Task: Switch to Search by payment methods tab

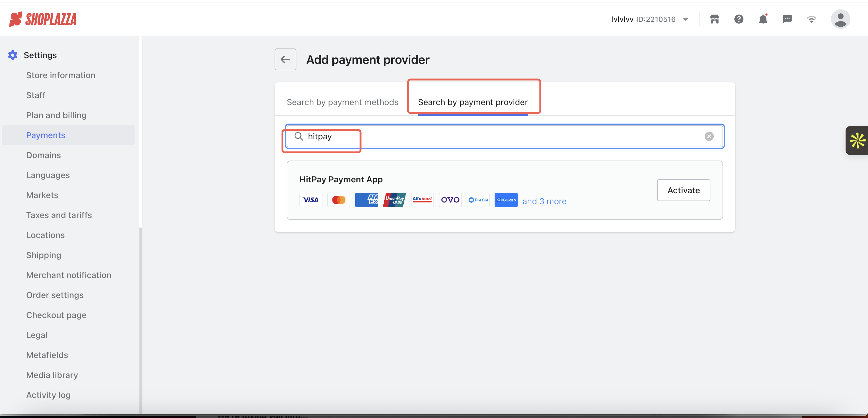Action: tap(342, 102)
